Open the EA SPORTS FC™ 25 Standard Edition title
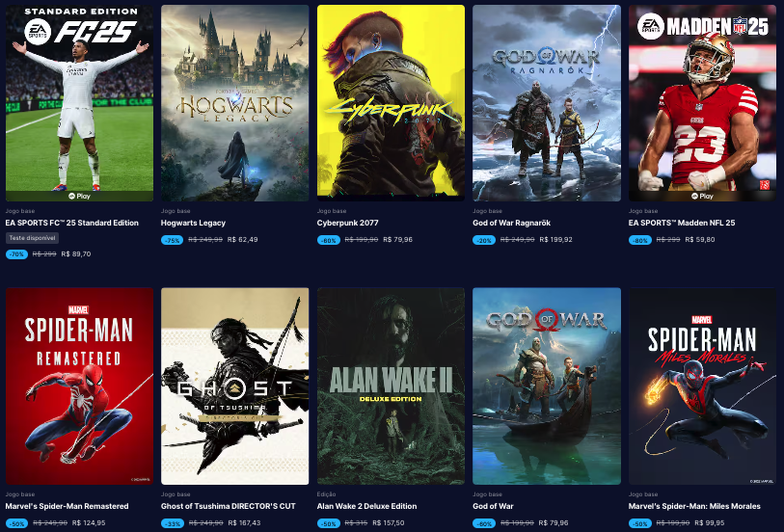784x532 pixels. (x=72, y=223)
